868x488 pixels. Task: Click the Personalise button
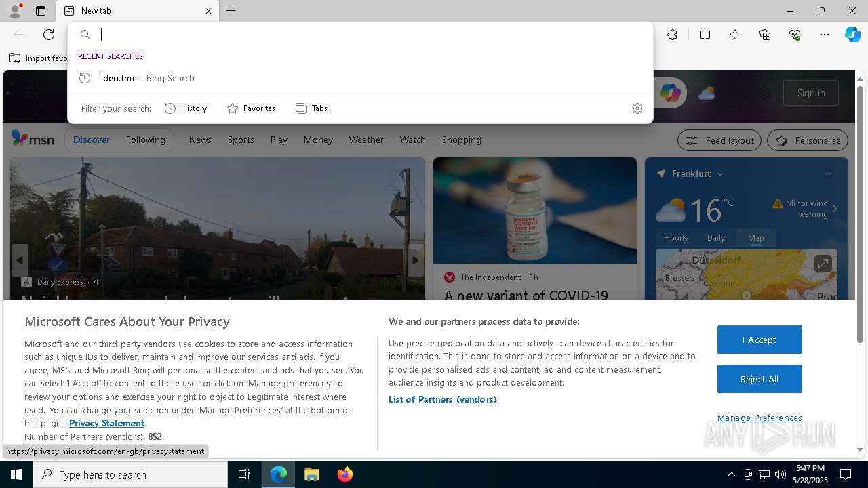point(808,140)
